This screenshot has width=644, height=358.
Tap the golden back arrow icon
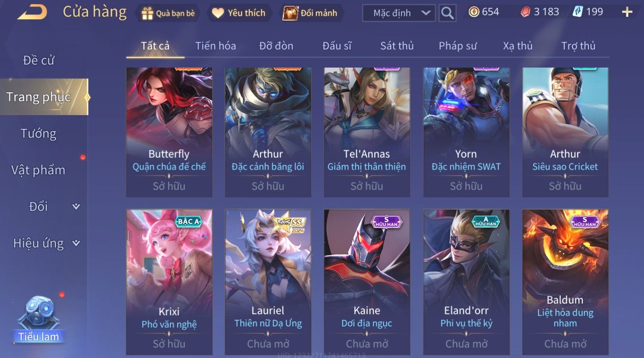point(32,12)
